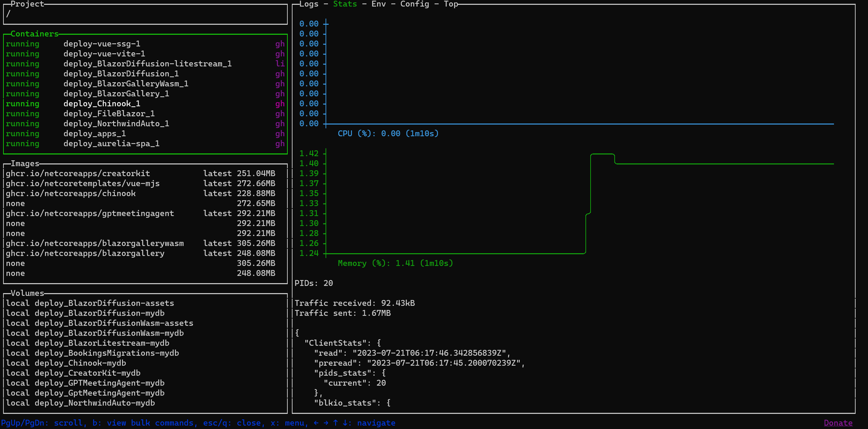868x429 pixels.
Task: Open the Env tab
Action: tap(378, 4)
